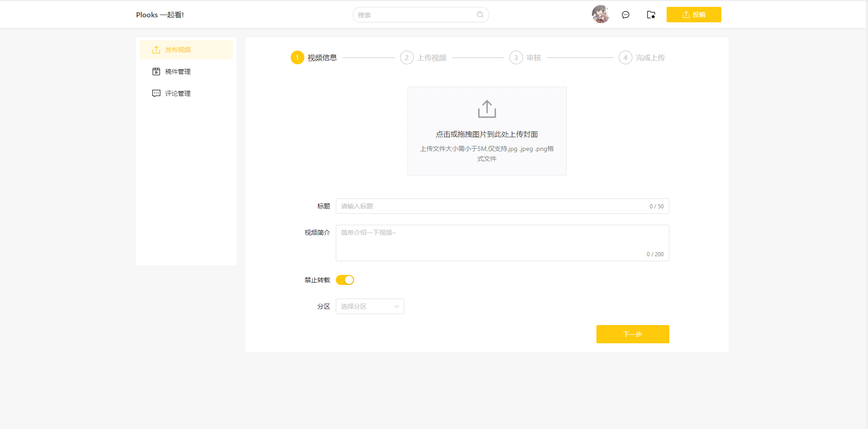The image size is (868, 429).
Task: Click the 稿件管理 sidebar icon
Action: pos(156,71)
